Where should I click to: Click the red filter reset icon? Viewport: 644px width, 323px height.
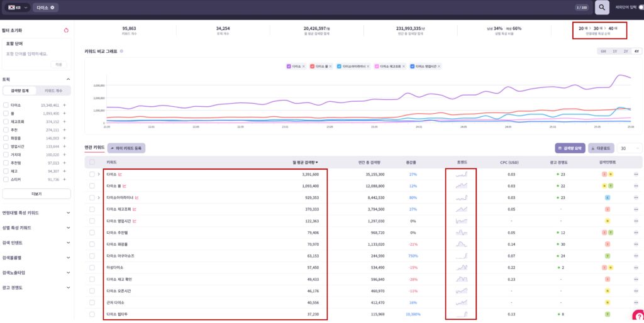coord(67,30)
